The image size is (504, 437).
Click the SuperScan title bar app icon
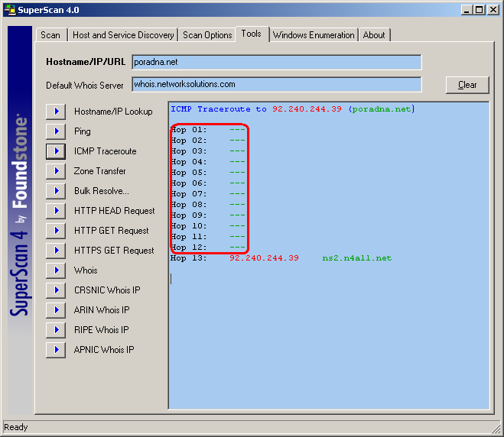point(10,10)
